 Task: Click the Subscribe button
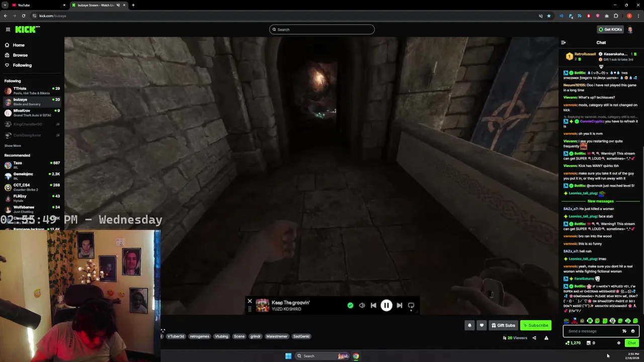coord(535,325)
